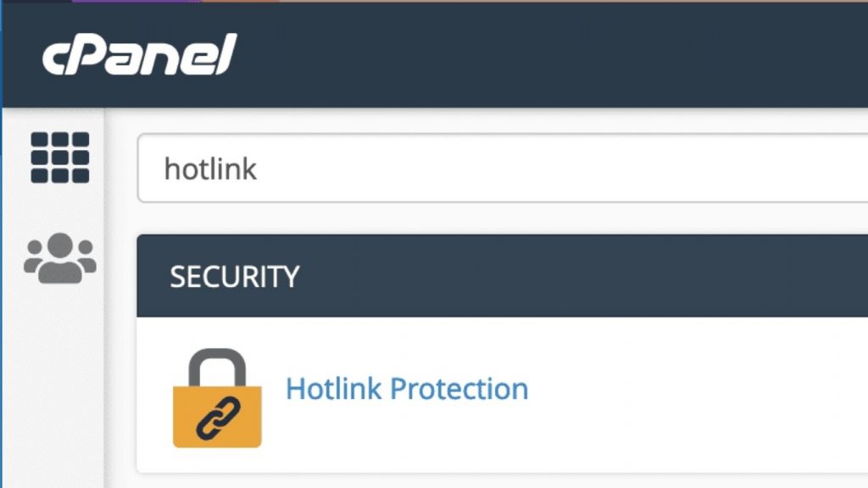This screenshot has height=488, width=868.
Task: Select the nine-square apps launcher icon
Action: (x=58, y=155)
